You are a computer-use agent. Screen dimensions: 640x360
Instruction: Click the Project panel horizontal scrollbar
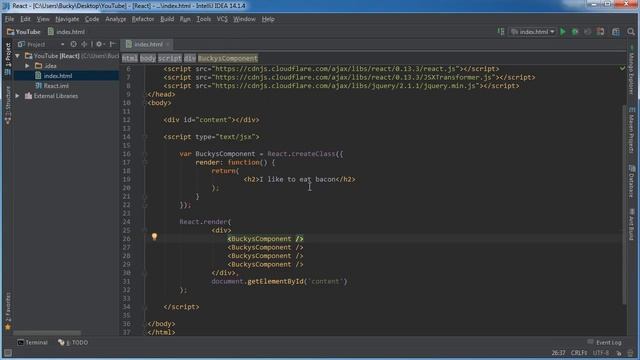[x=47, y=333]
